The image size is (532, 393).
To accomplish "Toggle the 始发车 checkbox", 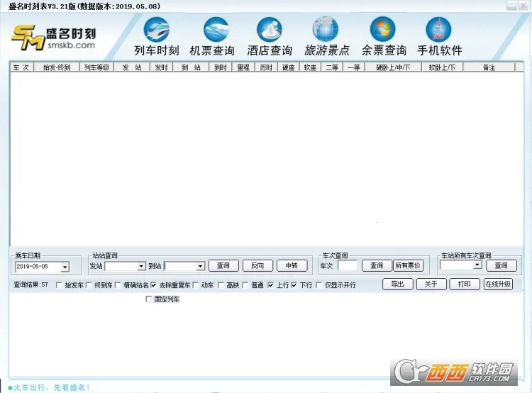I will [59, 285].
